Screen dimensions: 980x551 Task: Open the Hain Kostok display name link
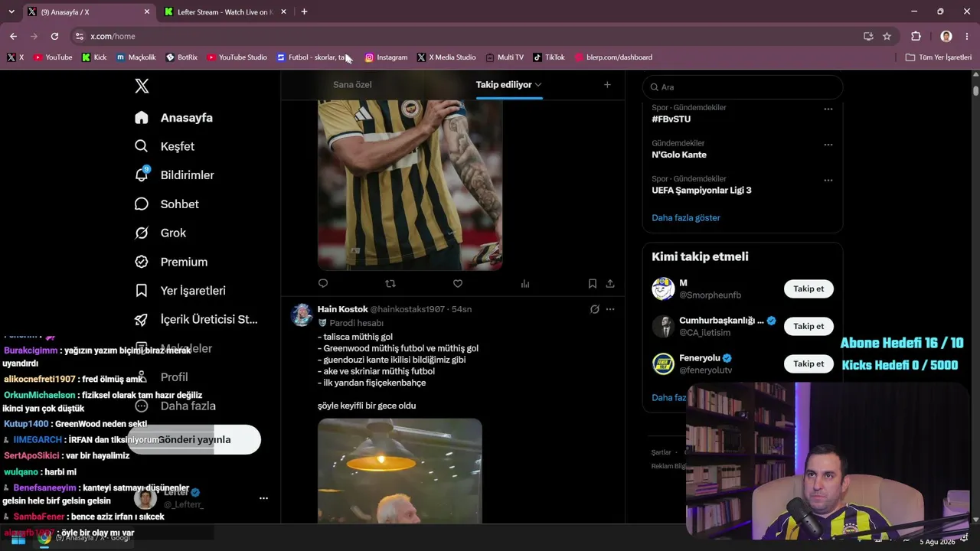point(343,309)
